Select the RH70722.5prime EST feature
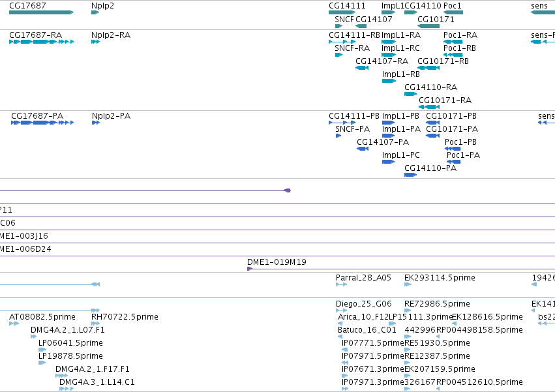 click(96, 324)
